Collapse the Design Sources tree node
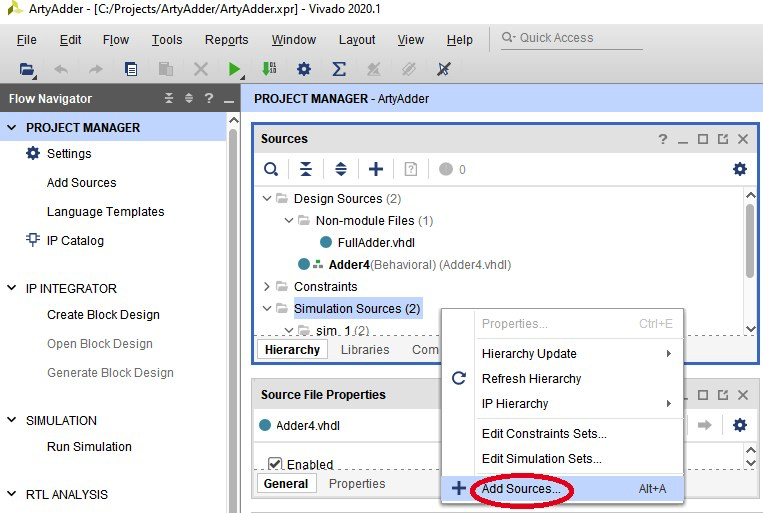 click(267, 199)
